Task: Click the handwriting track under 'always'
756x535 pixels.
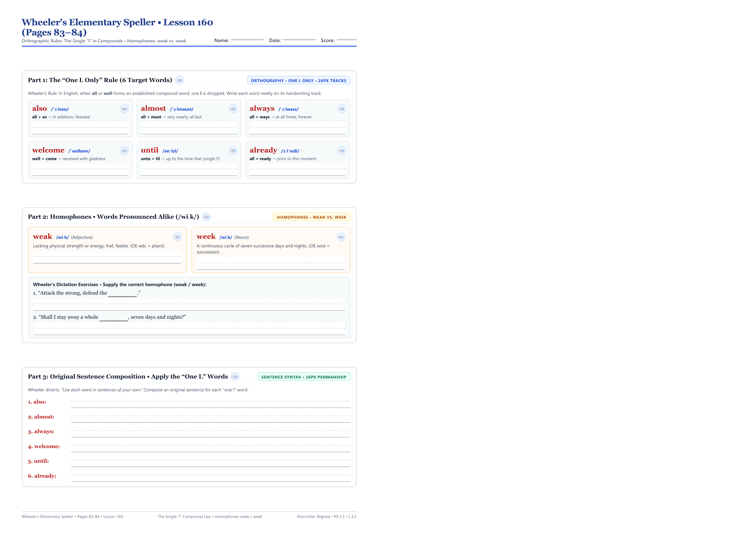Action: 298,128
